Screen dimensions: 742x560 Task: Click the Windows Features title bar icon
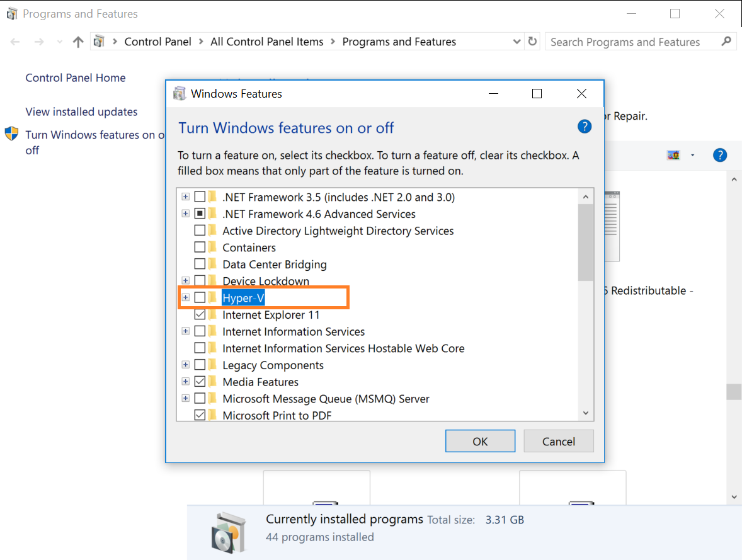180,94
